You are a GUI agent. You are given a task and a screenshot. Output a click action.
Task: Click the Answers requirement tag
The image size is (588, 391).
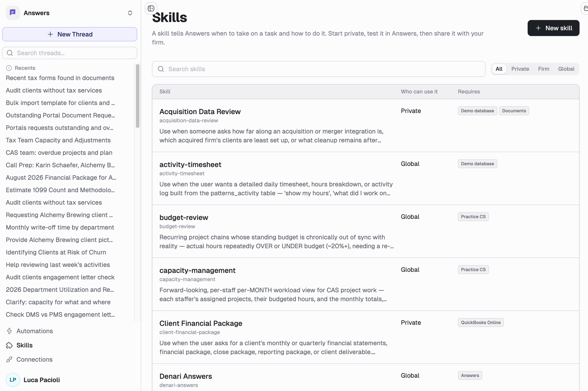(470, 376)
